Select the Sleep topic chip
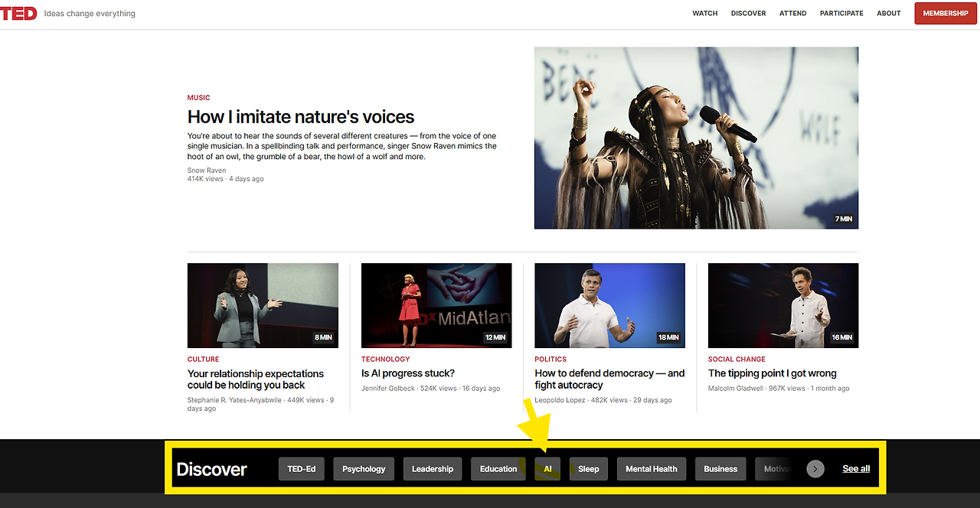 click(x=589, y=469)
